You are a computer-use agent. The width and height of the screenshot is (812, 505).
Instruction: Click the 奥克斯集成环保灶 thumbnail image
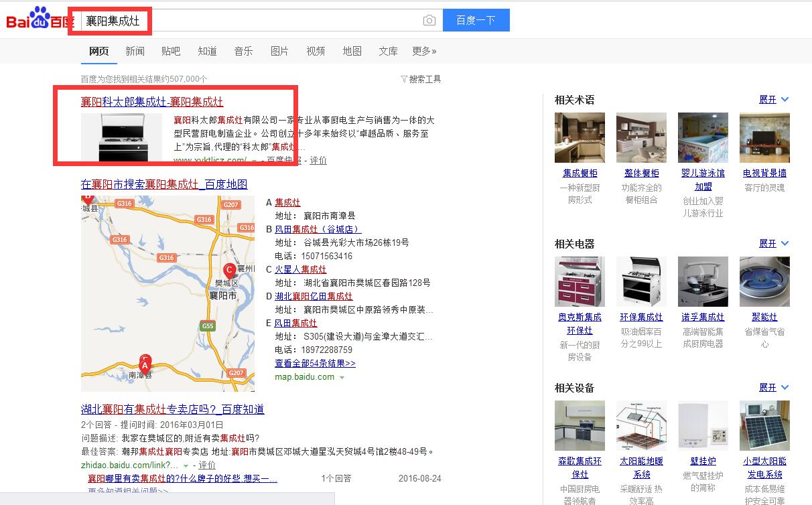580,282
